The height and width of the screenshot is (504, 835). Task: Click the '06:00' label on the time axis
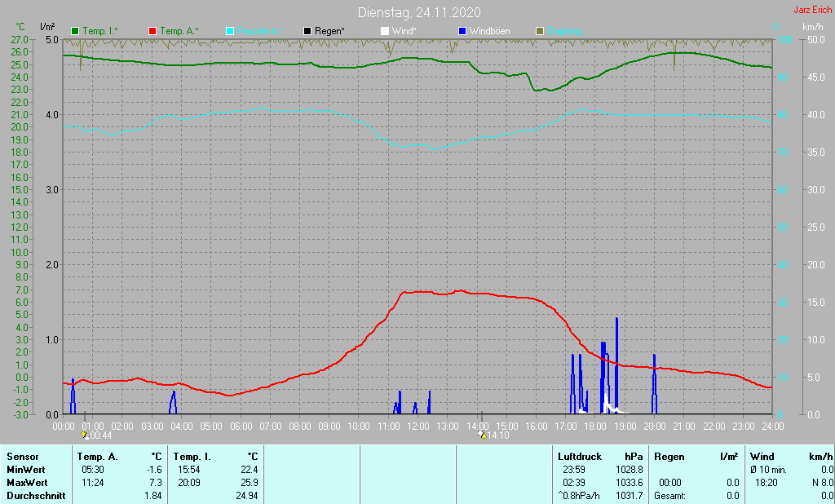tap(241, 427)
